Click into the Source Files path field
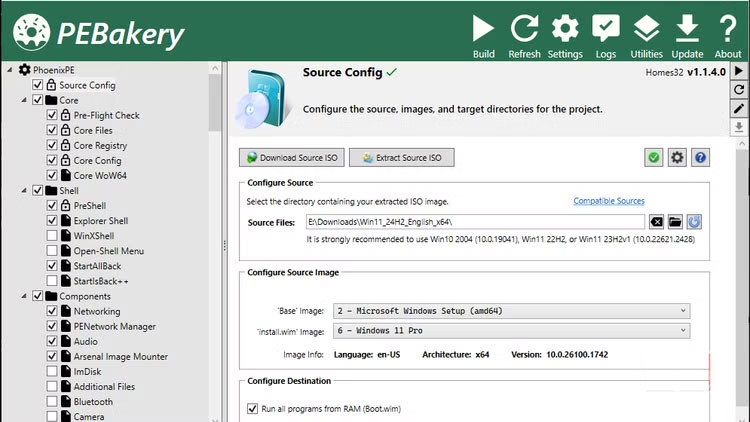The height and width of the screenshot is (422, 750). (475, 222)
